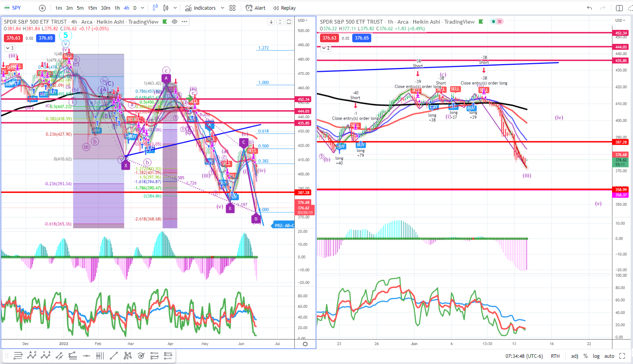
Task: Select the 15m timeframe
Action: (92, 8)
